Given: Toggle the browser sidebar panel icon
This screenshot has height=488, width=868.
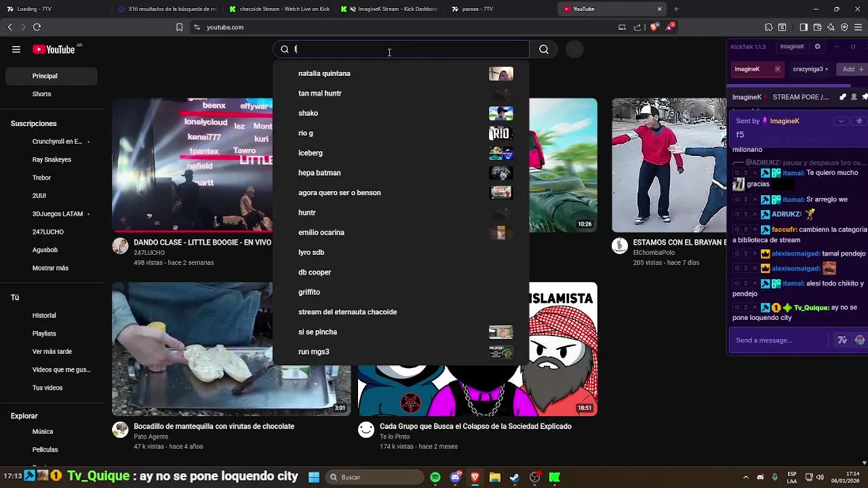Looking at the screenshot, I should tap(804, 27).
